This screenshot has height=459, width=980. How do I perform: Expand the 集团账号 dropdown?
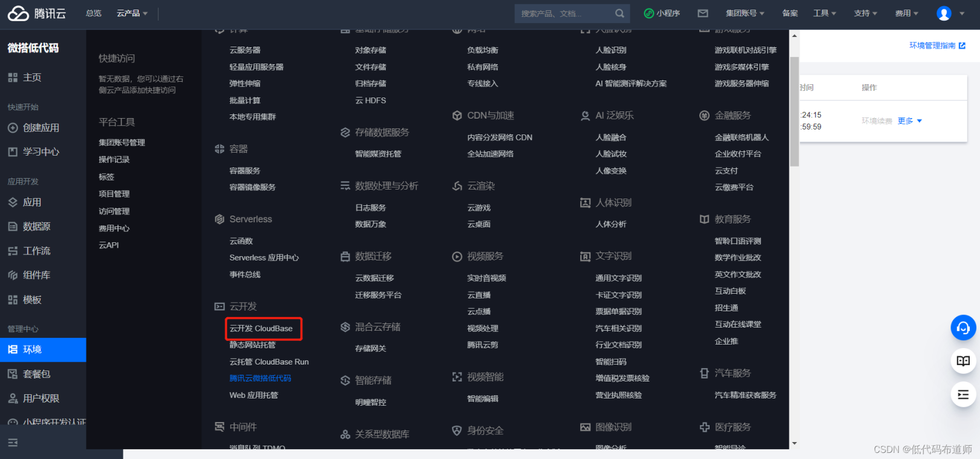pos(745,13)
